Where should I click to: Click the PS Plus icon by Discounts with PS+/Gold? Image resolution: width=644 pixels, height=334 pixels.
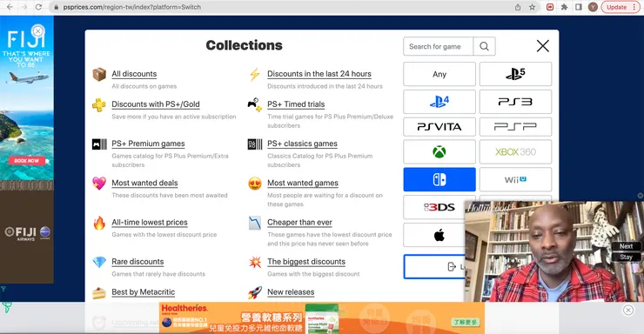pos(99,105)
